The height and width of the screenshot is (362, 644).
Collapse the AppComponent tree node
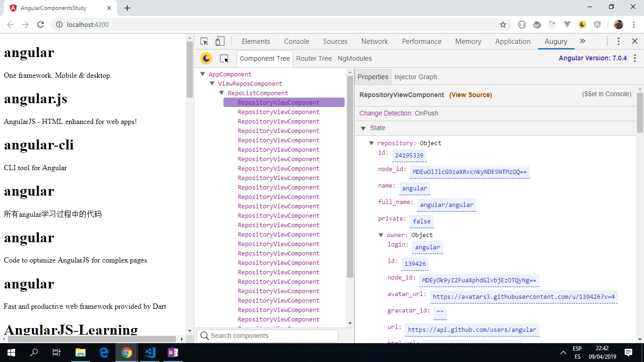[203, 74]
